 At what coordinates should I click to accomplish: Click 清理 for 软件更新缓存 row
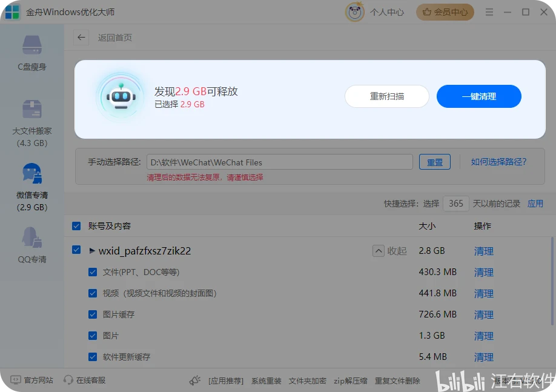[x=484, y=357]
